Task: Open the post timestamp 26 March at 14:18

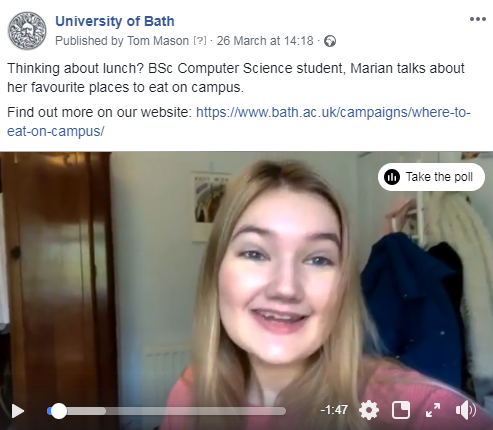Action: 265,41
